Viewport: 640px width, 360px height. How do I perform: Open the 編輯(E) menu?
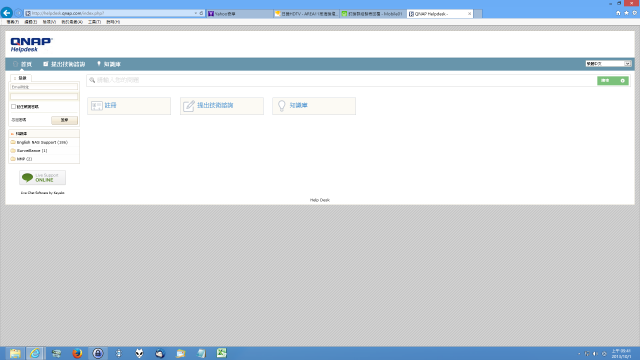tap(30, 22)
